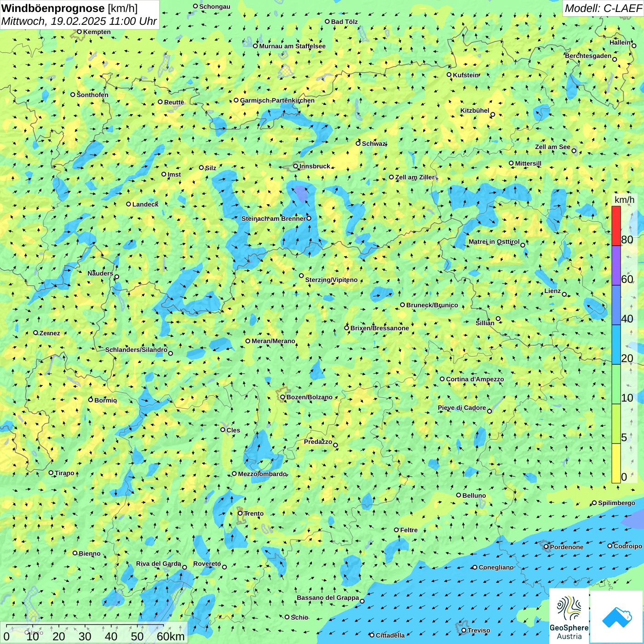Click the 'Conegliano' label

pos(496,567)
